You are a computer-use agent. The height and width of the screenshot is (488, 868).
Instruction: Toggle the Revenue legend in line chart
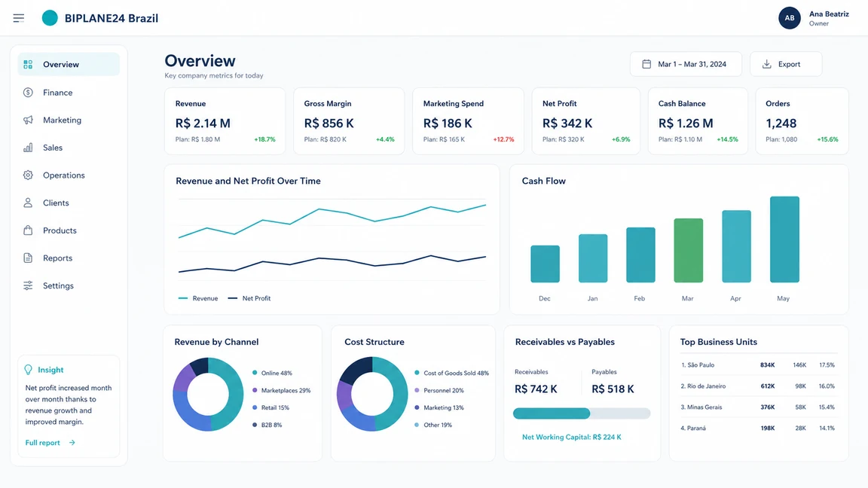pos(198,298)
